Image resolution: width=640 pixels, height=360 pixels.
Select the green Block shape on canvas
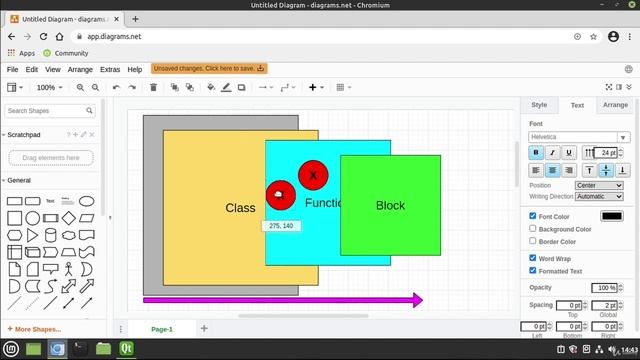click(390, 205)
